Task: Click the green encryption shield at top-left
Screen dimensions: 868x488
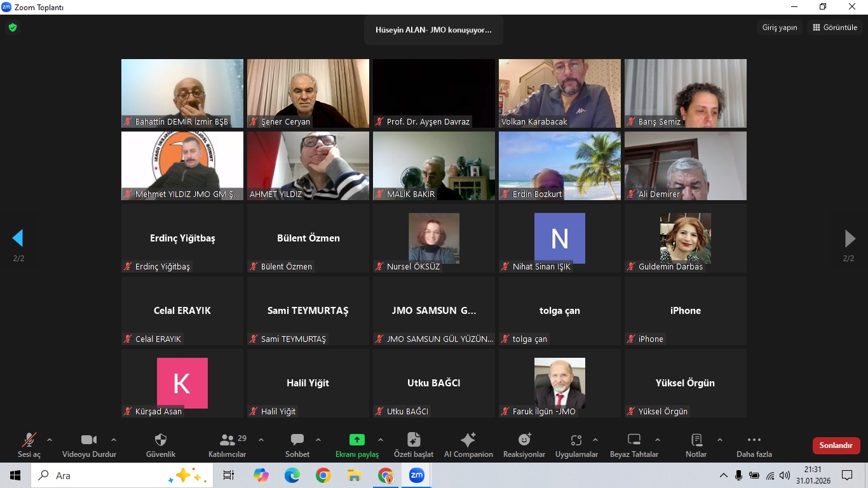Action: (12, 27)
